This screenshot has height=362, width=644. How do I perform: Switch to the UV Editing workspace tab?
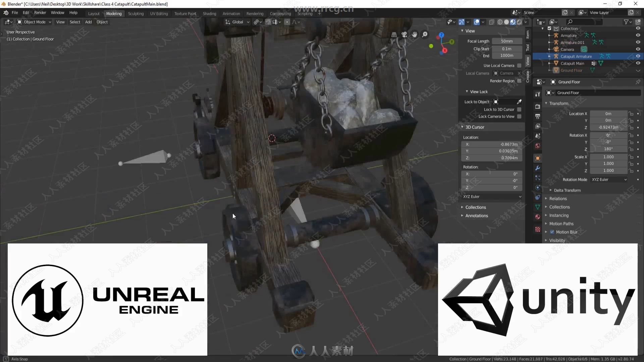click(x=159, y=13)
